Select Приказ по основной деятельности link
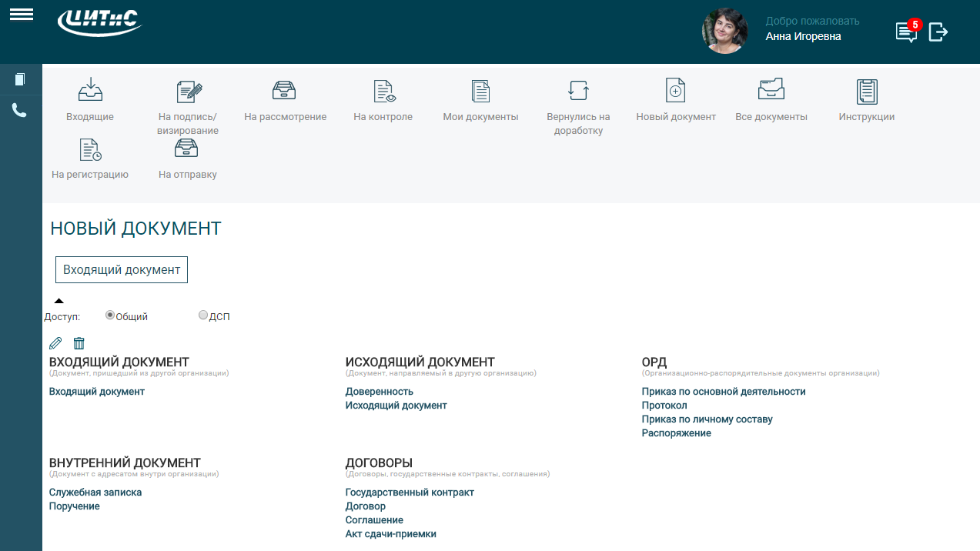 pyautogui.click(x=724, y=392)
